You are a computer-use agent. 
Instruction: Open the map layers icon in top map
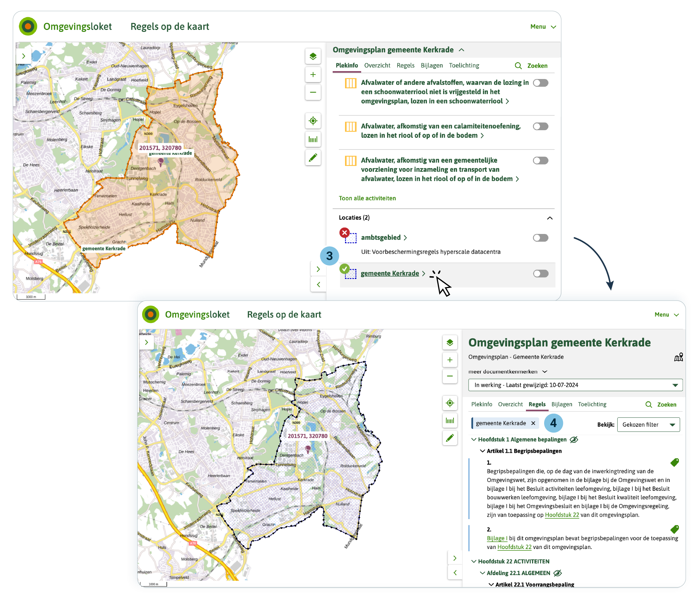pos(313,56)
